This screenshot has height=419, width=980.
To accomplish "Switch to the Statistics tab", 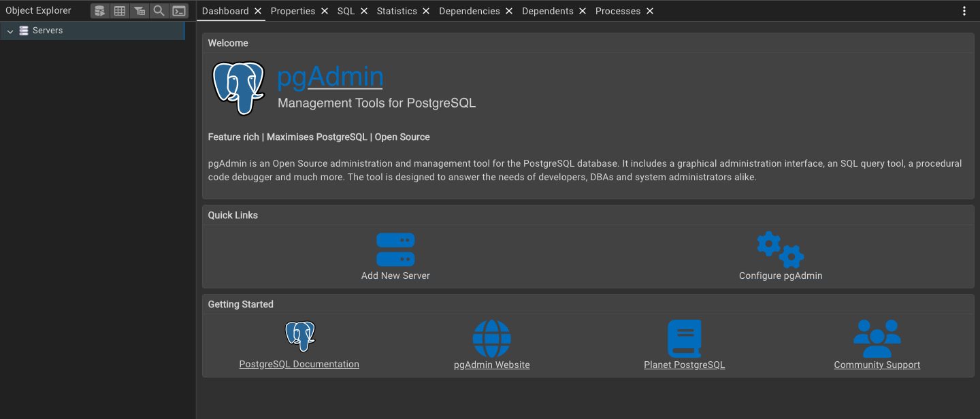I will tap(397, 11).
